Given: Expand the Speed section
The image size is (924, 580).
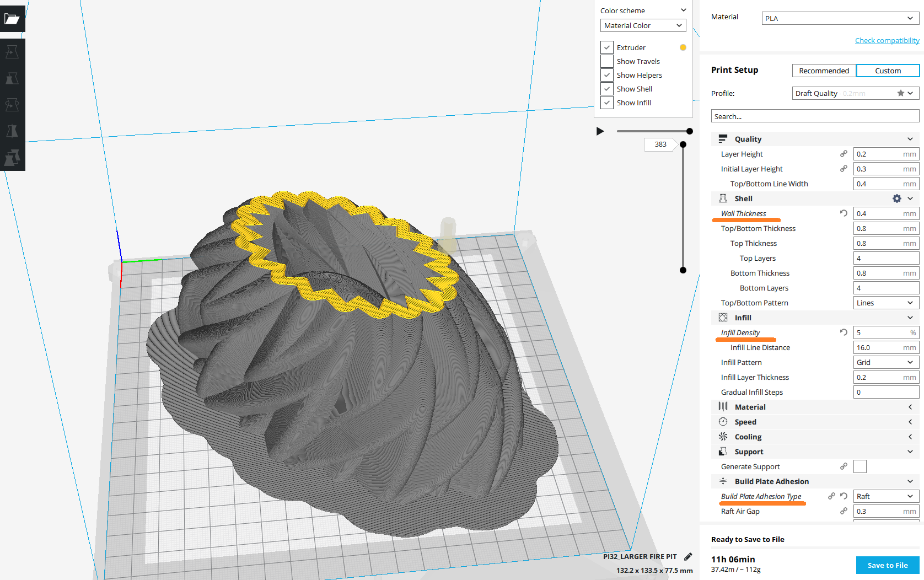Looking at the screenshot, I should click(x=815, y=422).
